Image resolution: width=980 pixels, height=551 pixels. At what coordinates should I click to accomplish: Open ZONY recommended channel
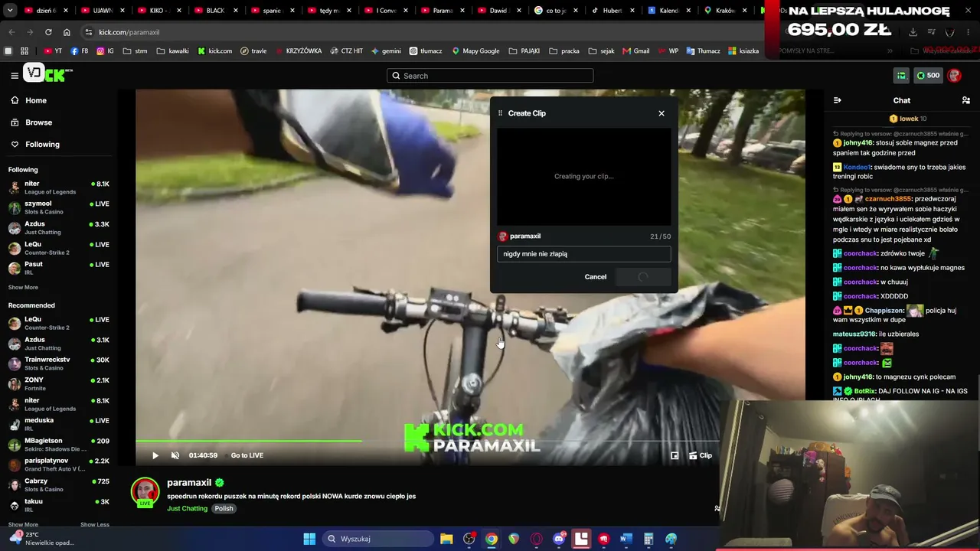pyautogui.click(x=58, y=384)
